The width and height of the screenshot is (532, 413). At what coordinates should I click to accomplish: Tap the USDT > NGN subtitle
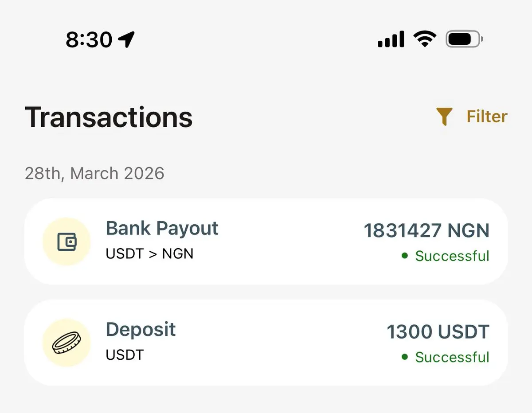click(x=149, y=254)
